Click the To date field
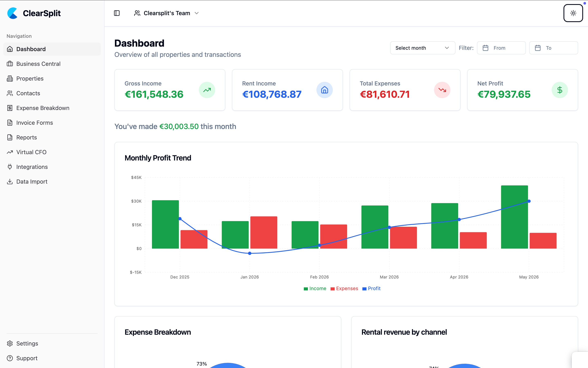The width and height of the screenshot is (588, 368). (553, 48)
